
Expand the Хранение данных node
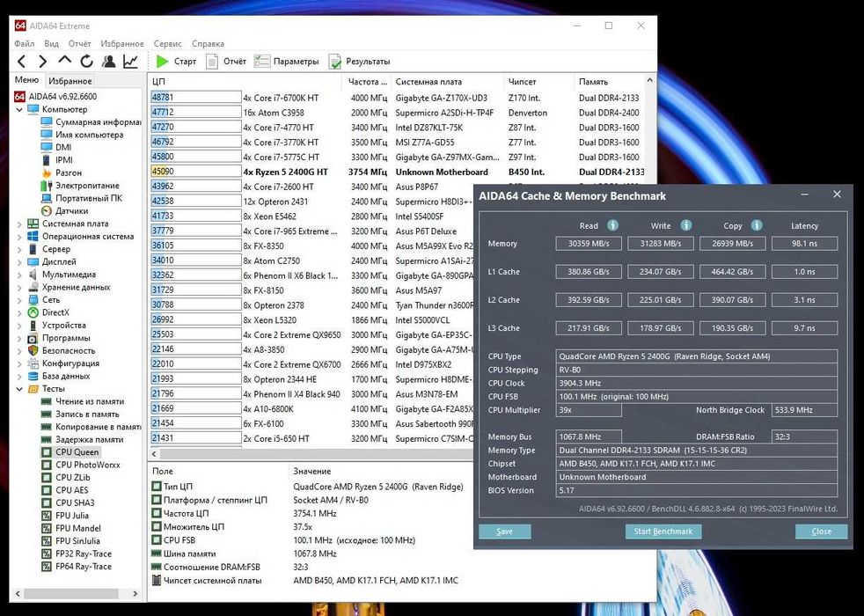pos(19,287)
